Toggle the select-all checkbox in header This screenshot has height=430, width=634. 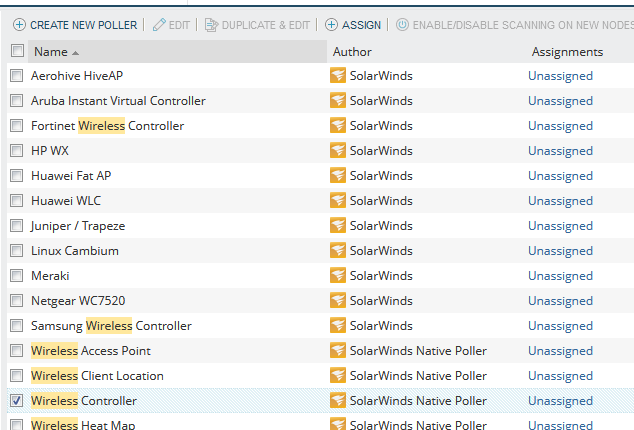click(17, 51)
